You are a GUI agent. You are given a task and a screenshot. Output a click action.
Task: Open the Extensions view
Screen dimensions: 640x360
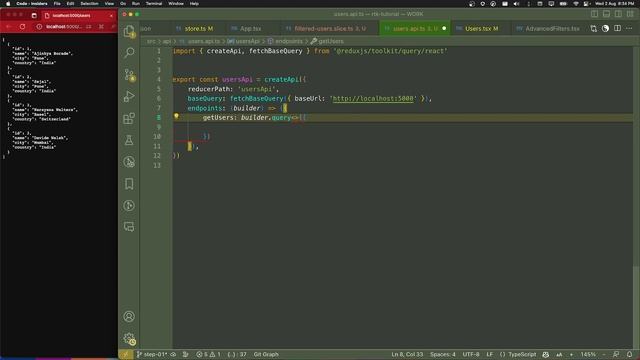tap(129, 118)
